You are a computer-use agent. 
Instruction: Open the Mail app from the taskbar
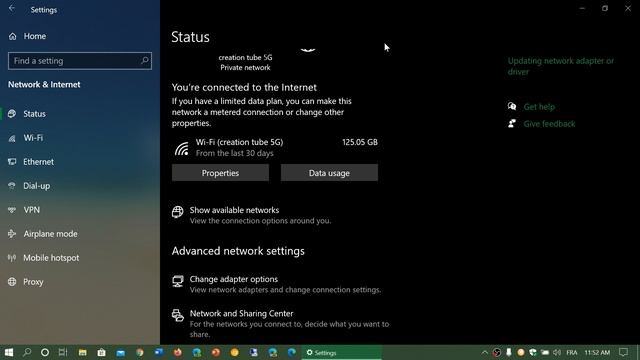pos(120,352)
